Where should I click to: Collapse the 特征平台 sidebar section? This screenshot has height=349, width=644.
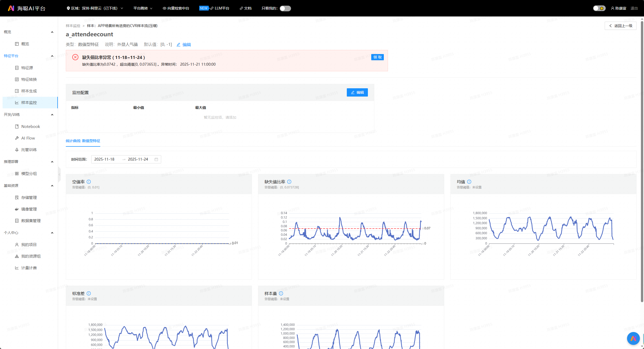pos(52,56)
